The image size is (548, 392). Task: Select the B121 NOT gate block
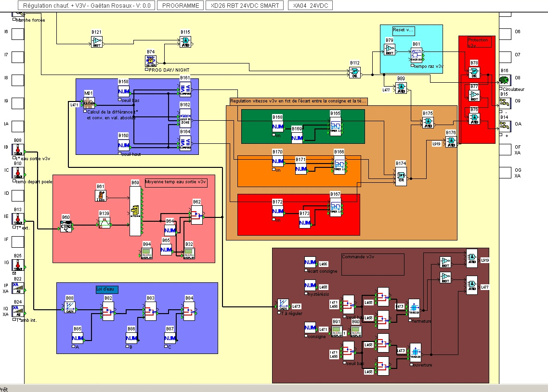97,42
